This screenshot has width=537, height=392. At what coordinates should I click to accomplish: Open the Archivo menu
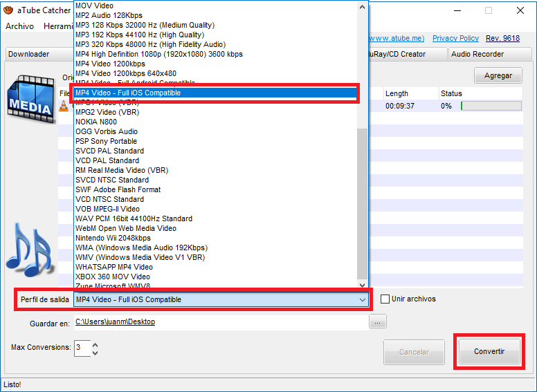click(x=19, y=26)
